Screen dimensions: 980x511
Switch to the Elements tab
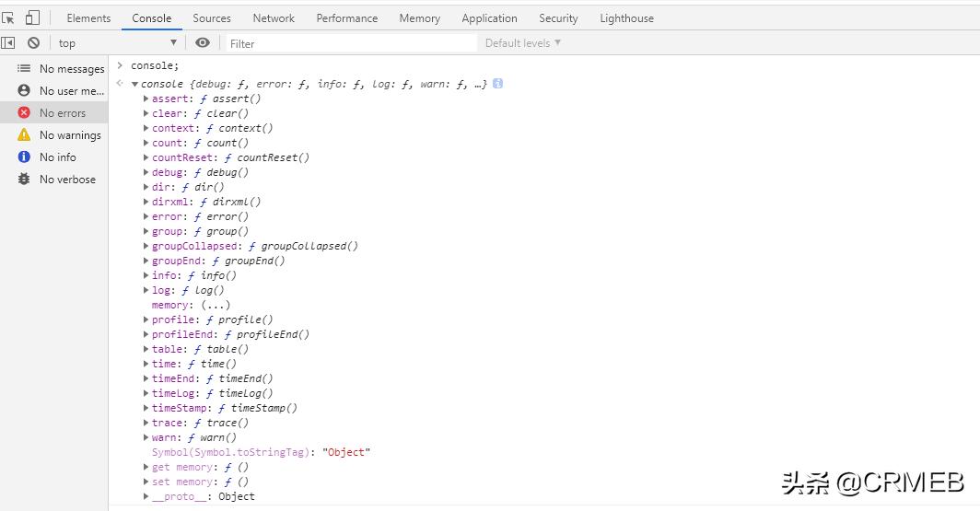pyautogui.click(x=88, y=17)
